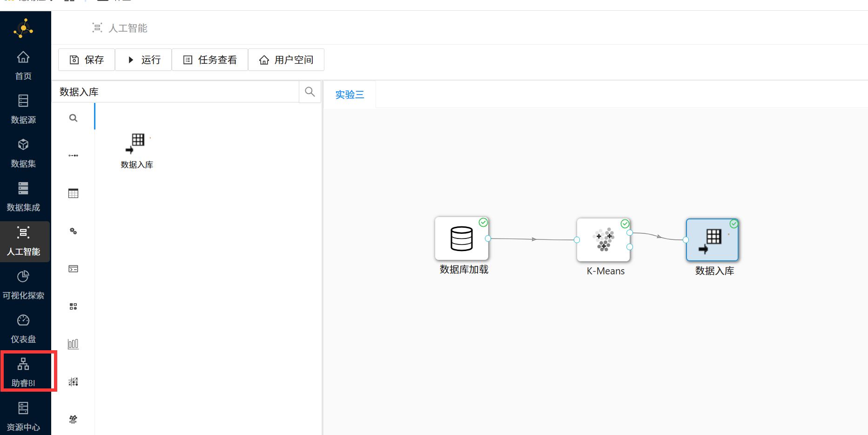Click input port of 数据入库 node
868x435 pixels.
click(686, 240)
